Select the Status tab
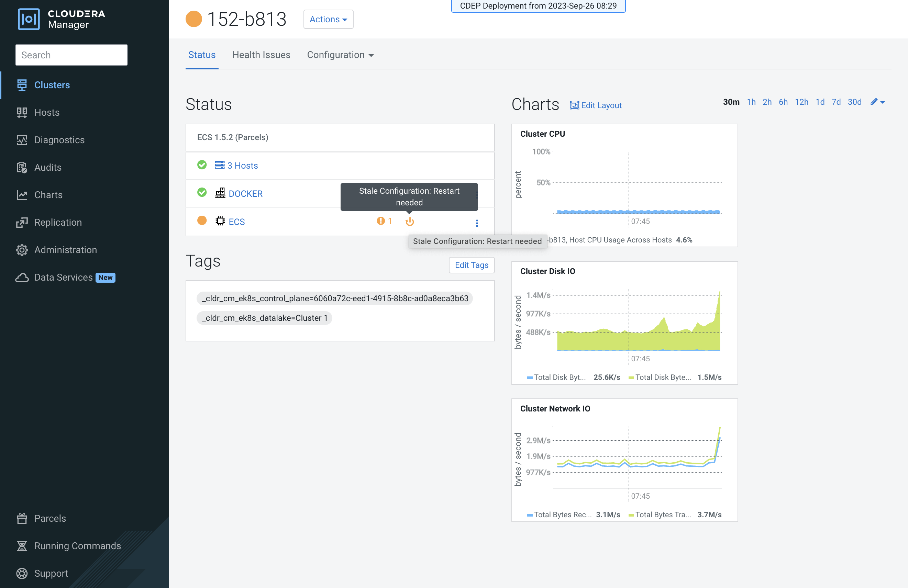The image size is (908, 588). pyautogui.click(x=202, y=55)
